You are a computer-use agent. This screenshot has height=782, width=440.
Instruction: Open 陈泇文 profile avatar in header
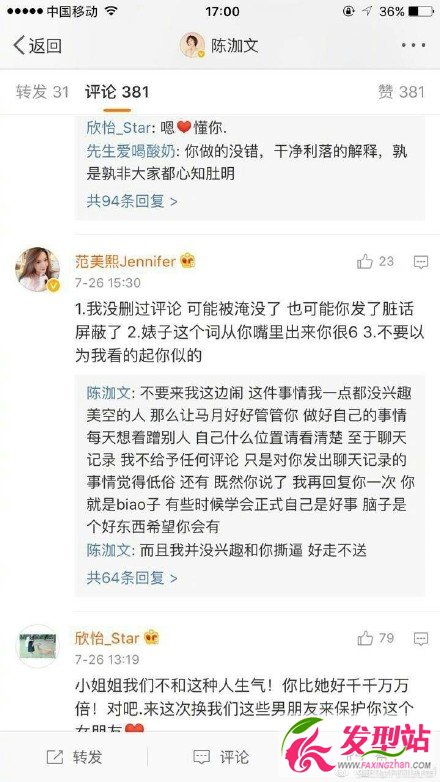tap(192, 45)
